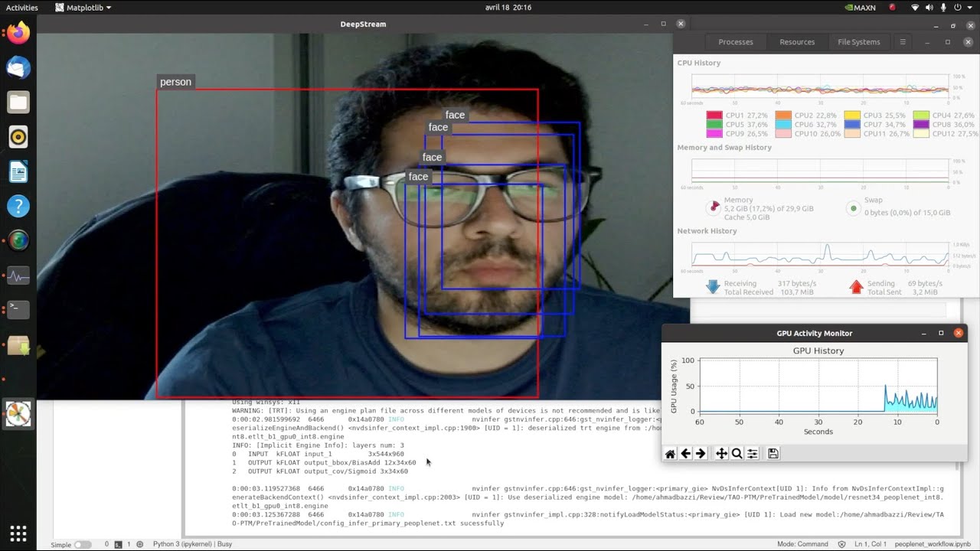The width and height of the screenshot is (980, 551).
Task: Click the Memory pie chart color icon
Action: coord(714,207)
